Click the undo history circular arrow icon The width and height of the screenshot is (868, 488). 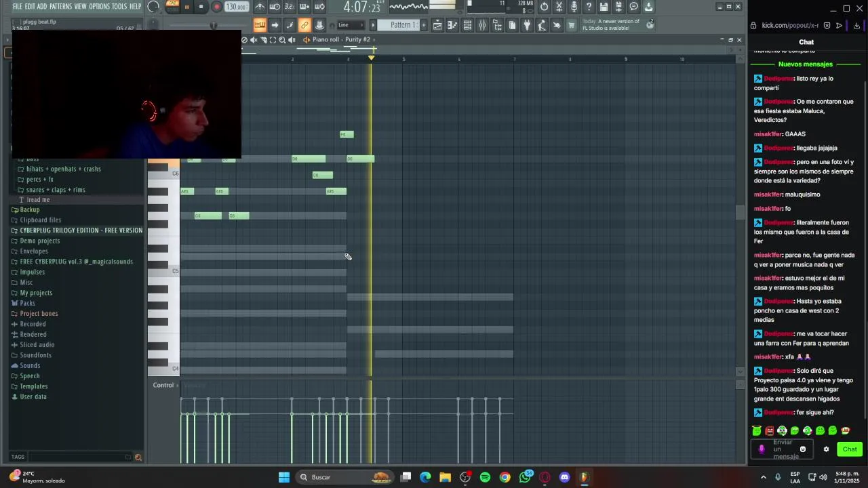point(544,7)
